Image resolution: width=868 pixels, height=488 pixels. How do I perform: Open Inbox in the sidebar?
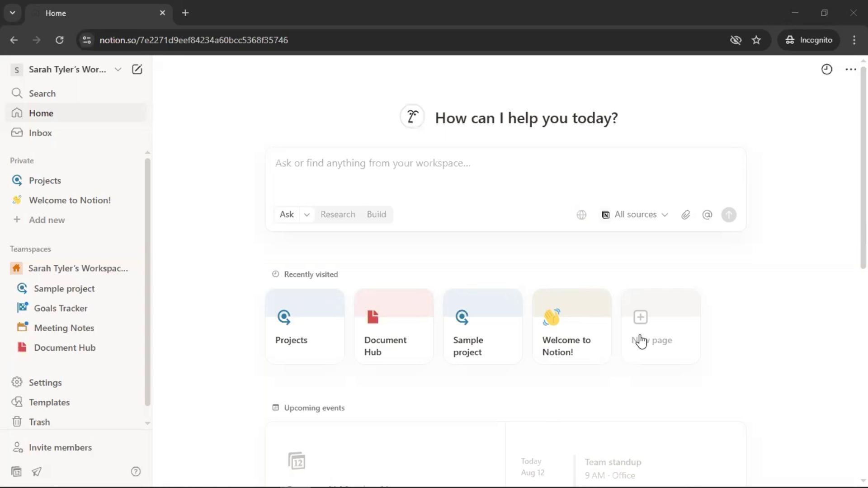(x=40, y=133)
